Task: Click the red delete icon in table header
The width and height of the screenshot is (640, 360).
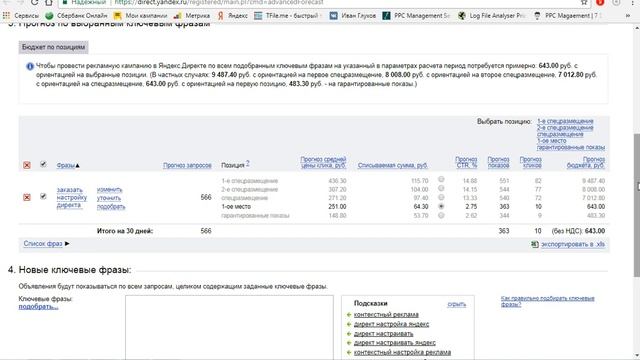Action: point(27,165)
